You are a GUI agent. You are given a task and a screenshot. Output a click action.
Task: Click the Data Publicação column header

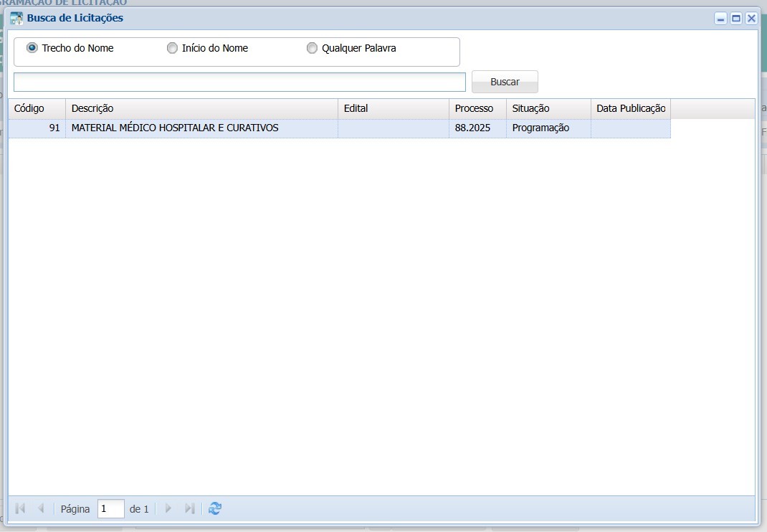pos(630,108)
